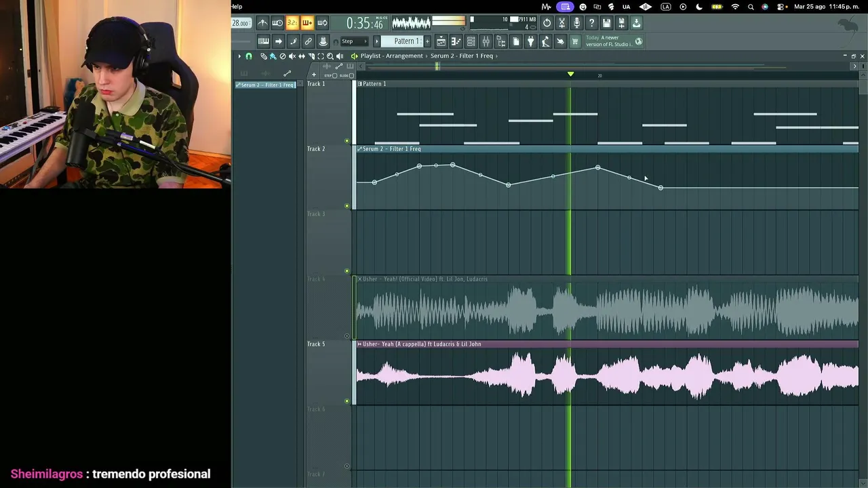Expand the pattern selector arrow left of Pattern 1

click(377, 41)
